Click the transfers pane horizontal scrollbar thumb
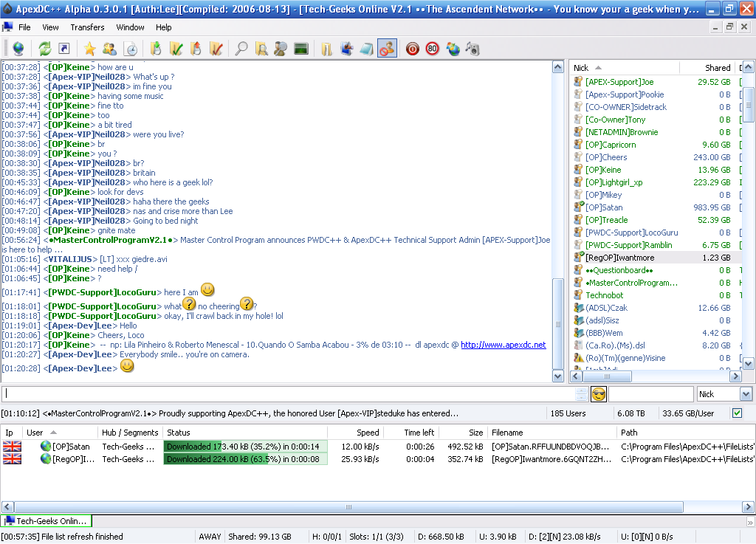 click(348, 507)
